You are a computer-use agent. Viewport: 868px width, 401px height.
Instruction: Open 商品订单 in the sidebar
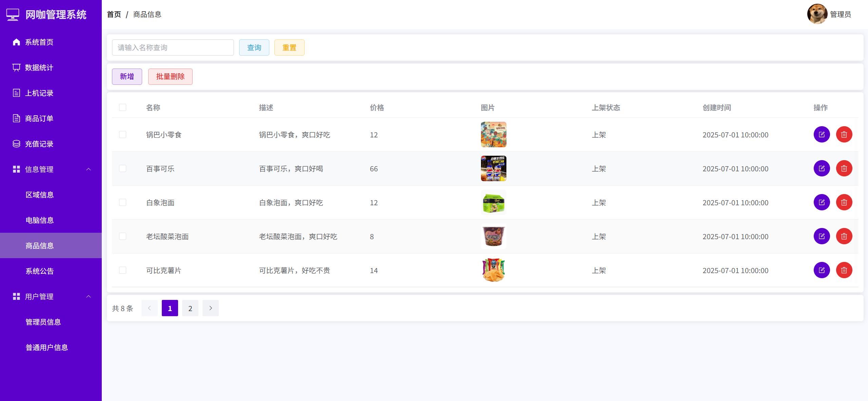click(x=39, y=118)
